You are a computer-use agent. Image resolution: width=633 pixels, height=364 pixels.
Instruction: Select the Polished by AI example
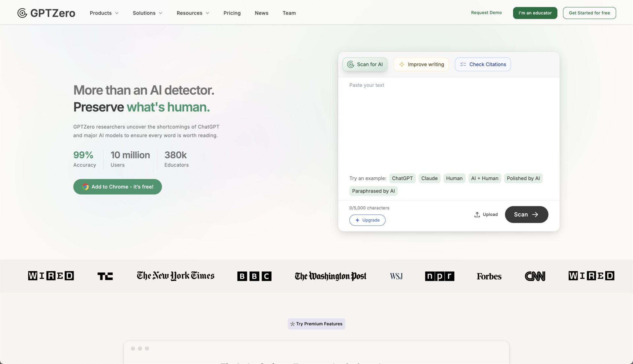(523, 178)
